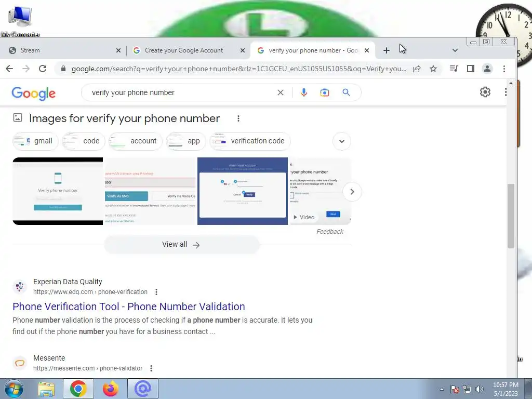Open blue Verify your account thumbnail
532x399 pixels.
click(243, 191)
